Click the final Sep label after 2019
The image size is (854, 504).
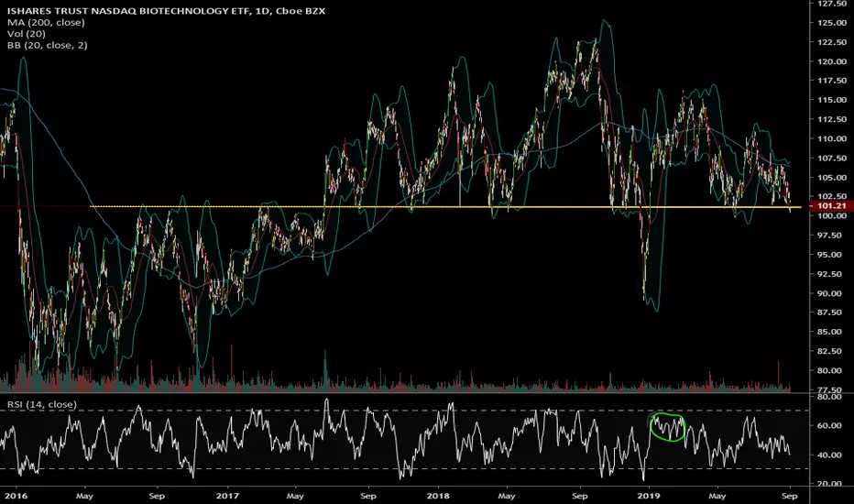click(789, 496)
